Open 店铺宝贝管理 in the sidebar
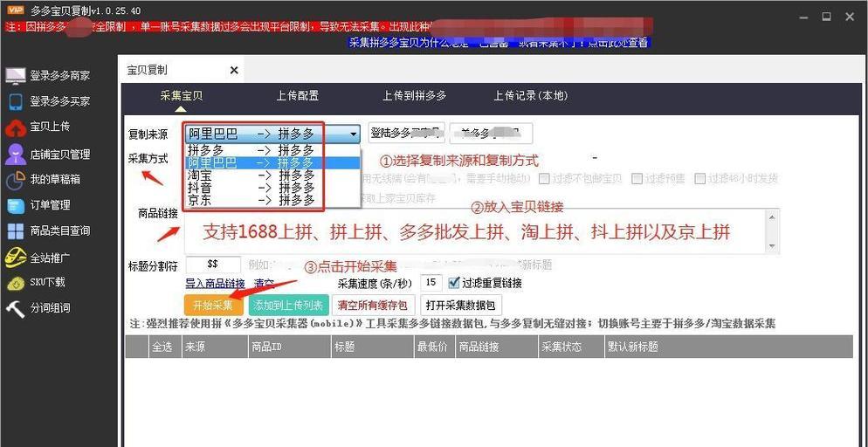868x447 pixels. (48, 155)
